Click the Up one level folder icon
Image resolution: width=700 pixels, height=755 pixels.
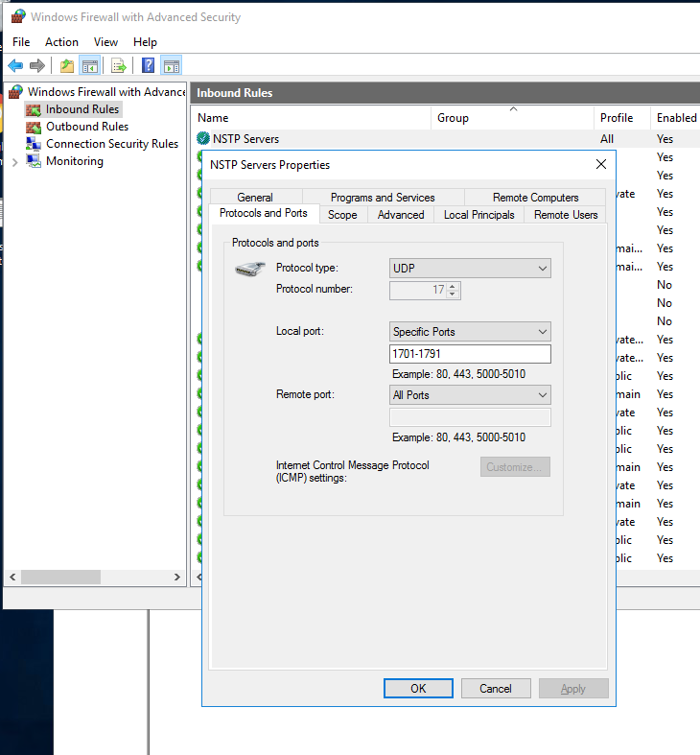tap(66, 66)
